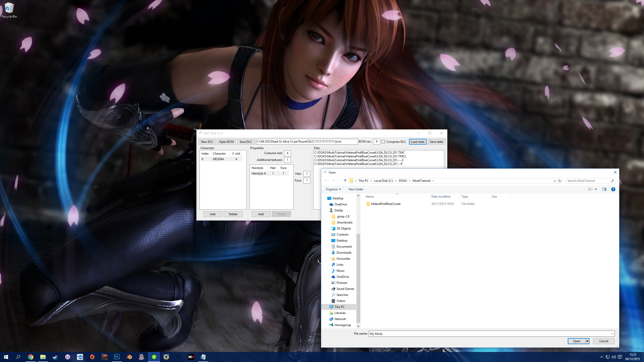This screenshot has height=362, width=644.
Task: Click the Up arrow in Open dialog
Action: click(345, 180)
